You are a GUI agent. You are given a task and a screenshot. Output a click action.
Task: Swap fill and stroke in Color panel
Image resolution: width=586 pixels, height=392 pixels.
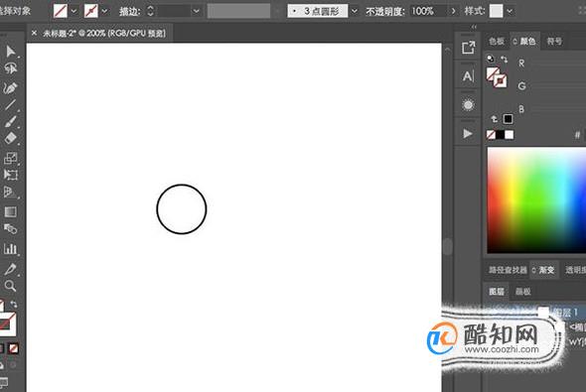[x=505, y=59]
